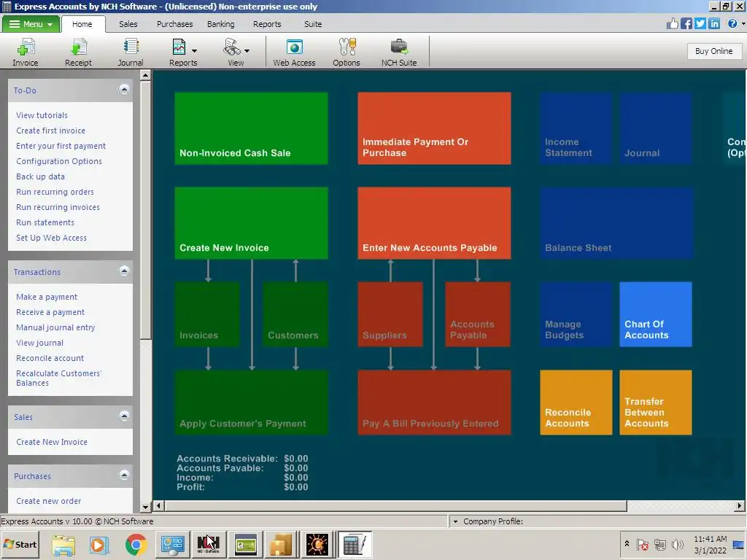Switch to the Home tab

(82, 24)
